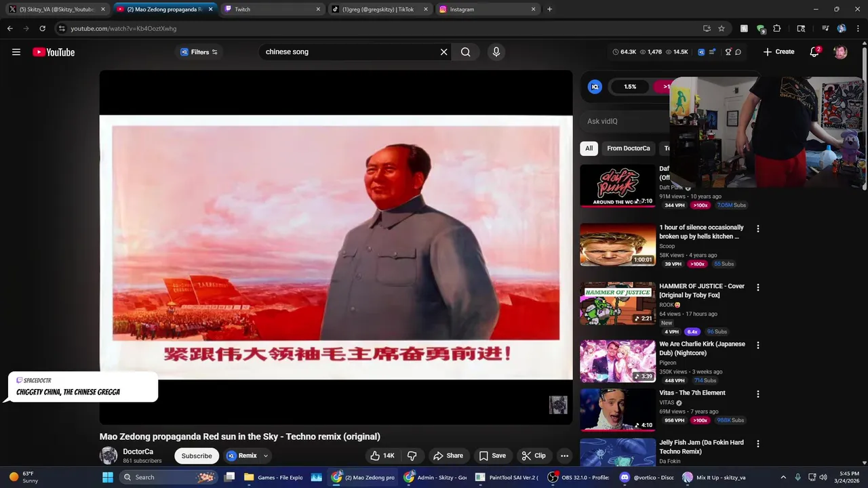Click the DoctorCa channel avatar
The image size is (868, 488).
pos(108,455)
